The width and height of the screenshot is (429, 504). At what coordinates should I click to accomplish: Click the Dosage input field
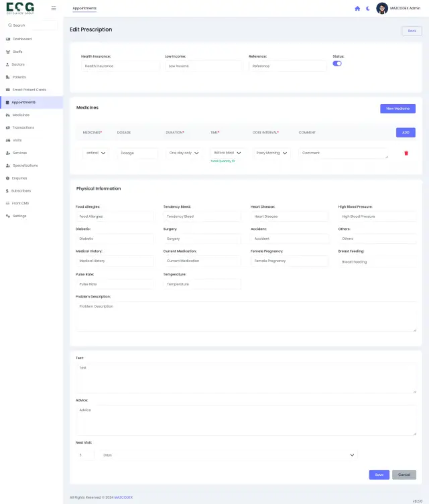click(137, 153)
